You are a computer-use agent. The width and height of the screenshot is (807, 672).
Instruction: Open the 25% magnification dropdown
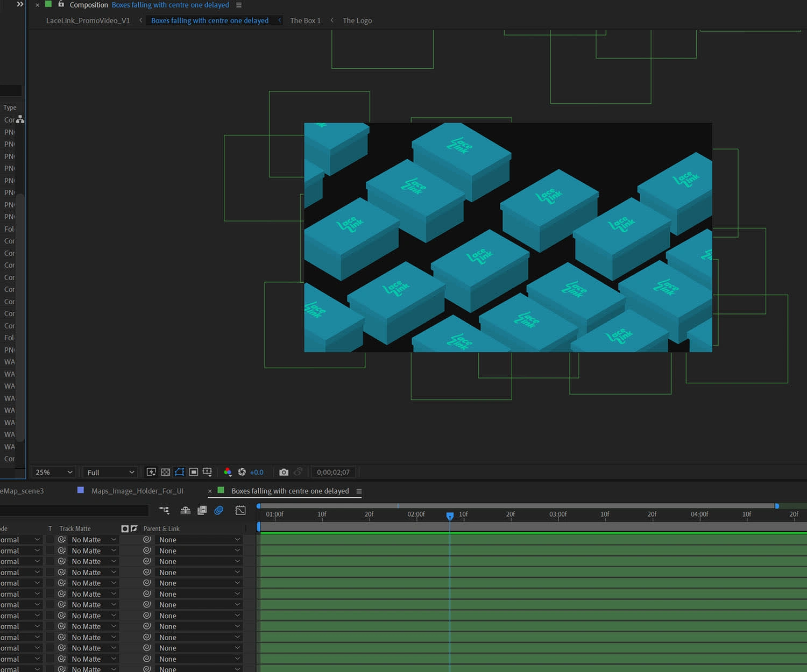[x=54, y=472]
